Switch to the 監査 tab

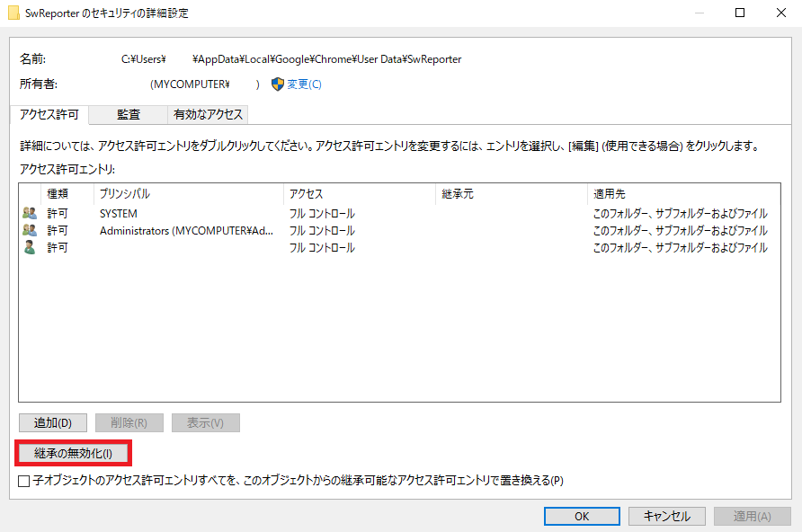129,114
